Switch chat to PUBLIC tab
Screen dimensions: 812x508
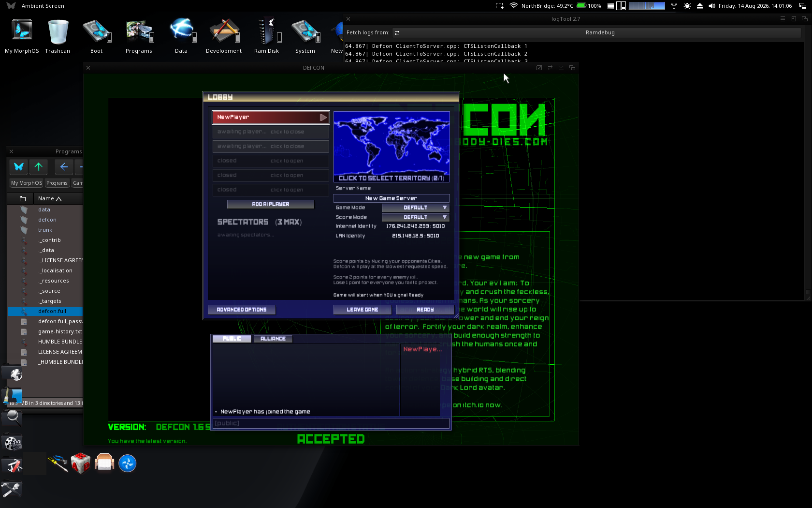pos(232,339)
